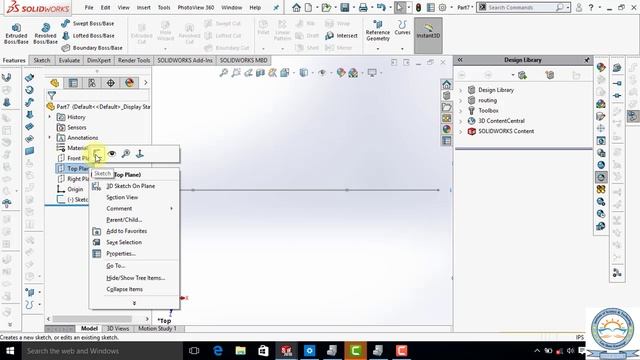This screenshot has width=640, height=360.
Task: Choose Swept Boss/Base feature
Action: 88,24
